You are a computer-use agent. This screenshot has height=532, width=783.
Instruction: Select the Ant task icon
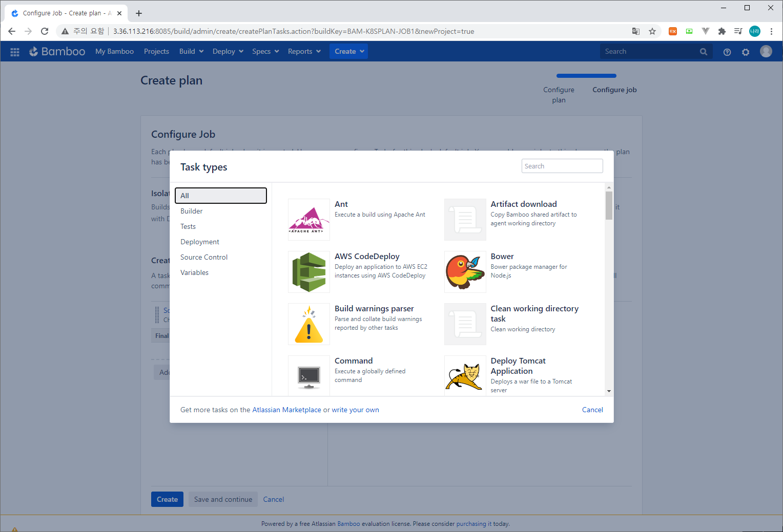click(x=309, y=220)
